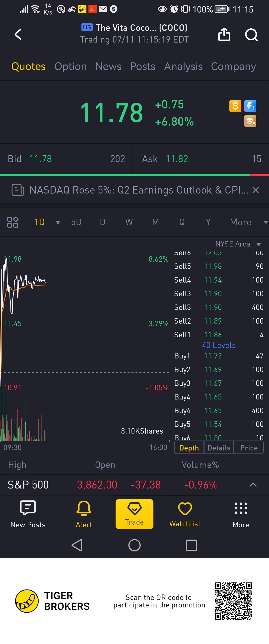This screenshot has height=644, width=269.
Task: Select the M monthly chart period
Action: click(155, 222)
